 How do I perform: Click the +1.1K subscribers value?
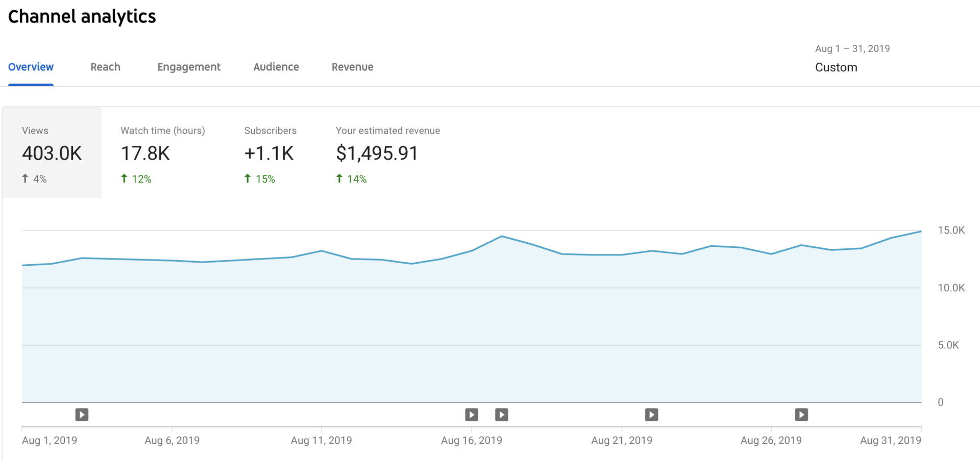(x=269, y=153)
